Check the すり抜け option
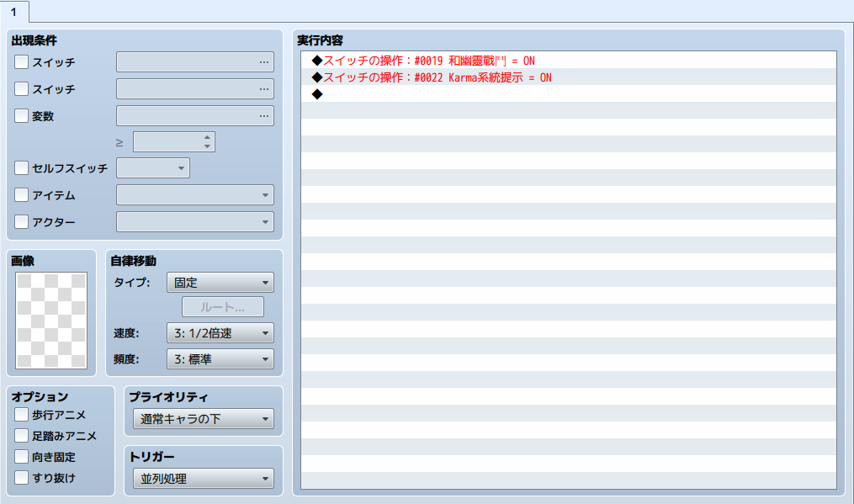This screenshot has height=504, width=854. [21, 478]
